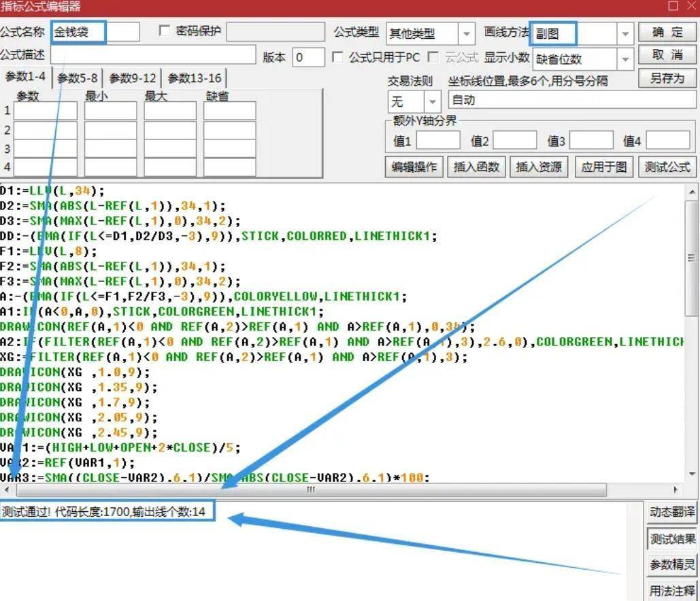Click the code editor's vertical scrollbar up arrow
The height and width of the screenshot is (601, 700).
click(x=692, y=192)
